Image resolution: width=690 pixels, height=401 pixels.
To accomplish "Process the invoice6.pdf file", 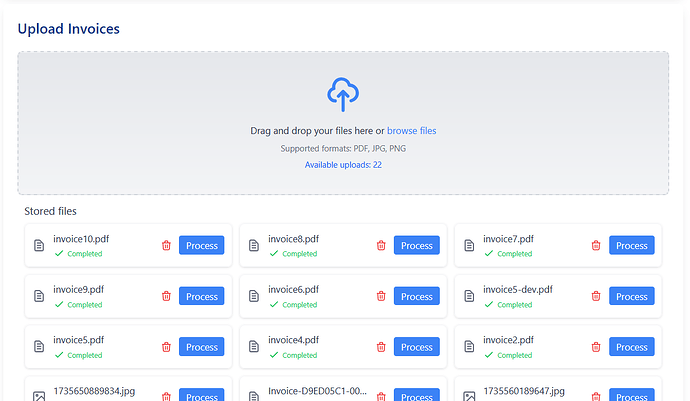I will click(417, 296).
